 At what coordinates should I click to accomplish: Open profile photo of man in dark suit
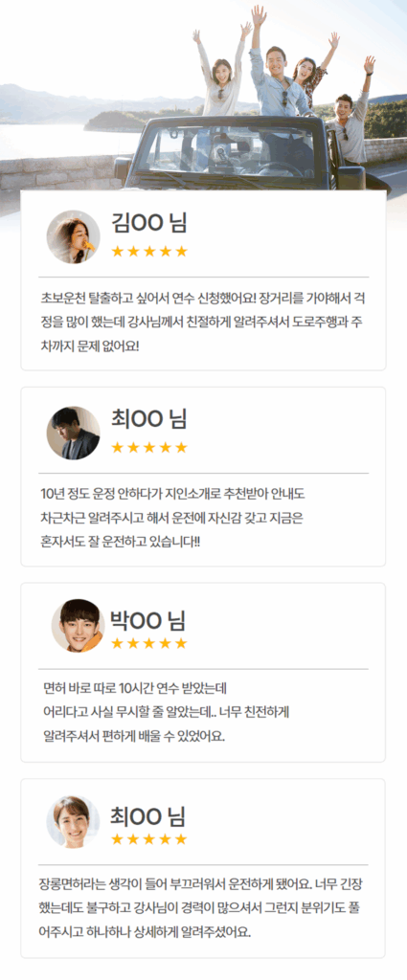(73, 434)
